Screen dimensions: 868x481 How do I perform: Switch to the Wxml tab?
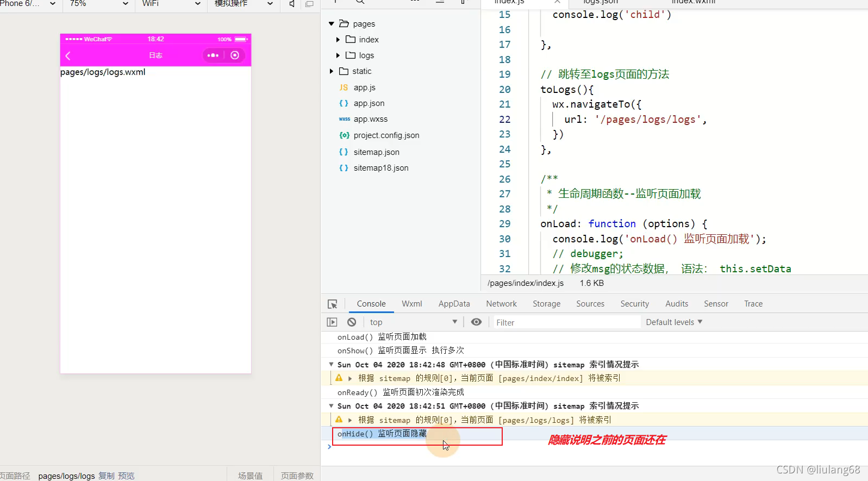[x=412, y=304]
